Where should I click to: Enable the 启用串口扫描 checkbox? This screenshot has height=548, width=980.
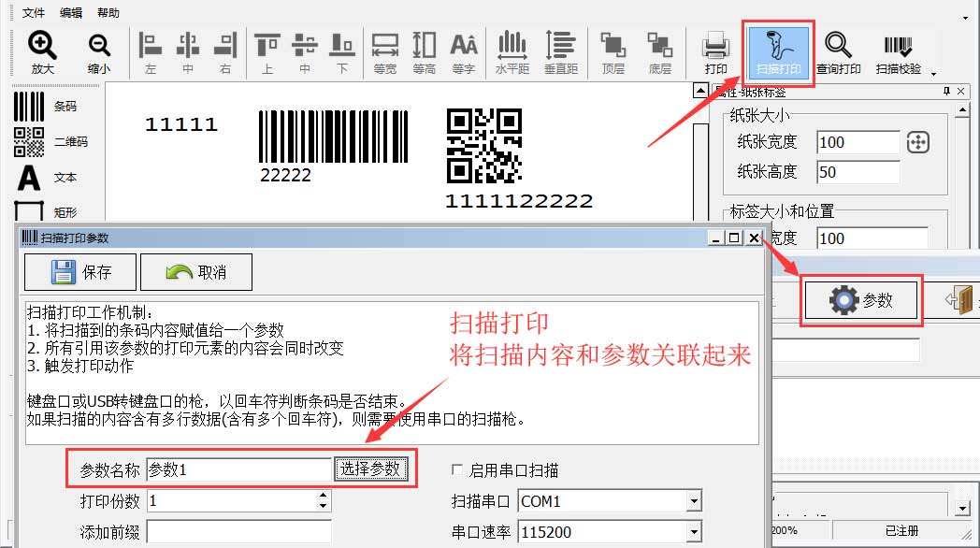(x=457, y=470)
